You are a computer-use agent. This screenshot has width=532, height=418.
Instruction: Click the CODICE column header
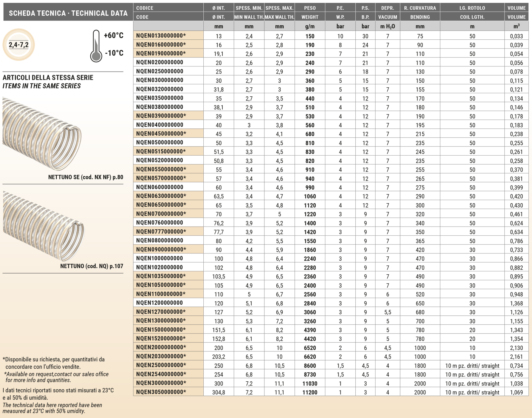(x=145, y=8)
